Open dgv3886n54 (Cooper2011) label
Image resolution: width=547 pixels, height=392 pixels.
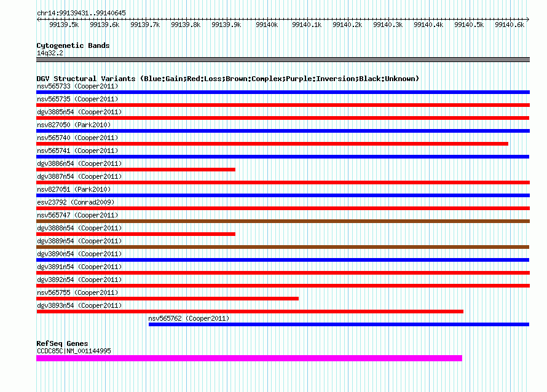79,163
